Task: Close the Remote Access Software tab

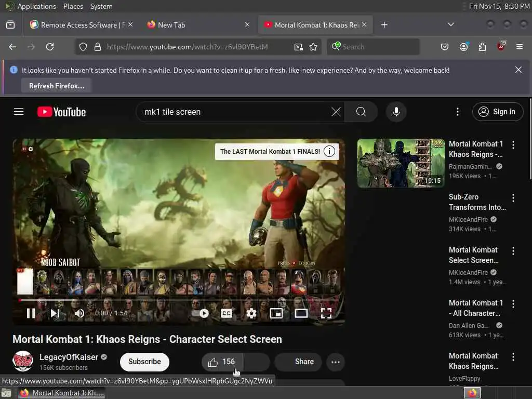Action: click(x=130, y=24)
